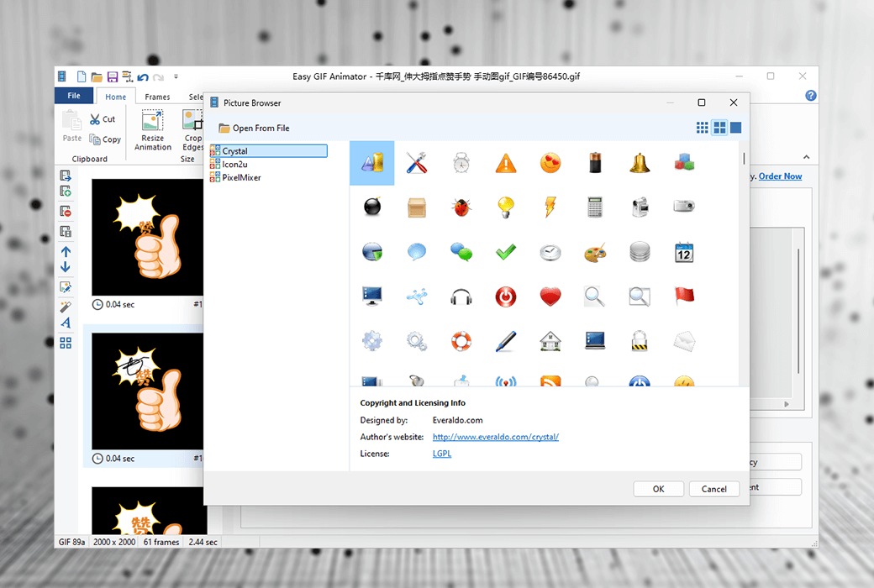Screen dimensions: 874x588
Task: Switch to large single-image view in Picture Browser
Action: click(736, 128)
